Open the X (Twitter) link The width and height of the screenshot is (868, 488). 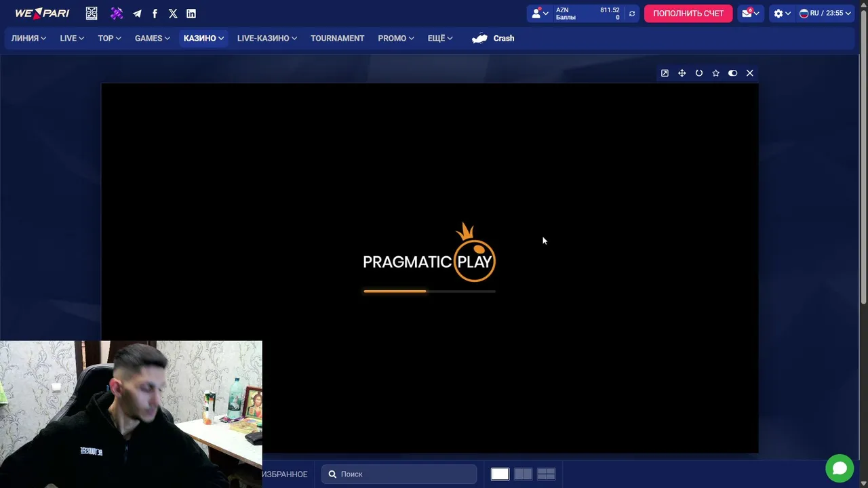point(173,14)
